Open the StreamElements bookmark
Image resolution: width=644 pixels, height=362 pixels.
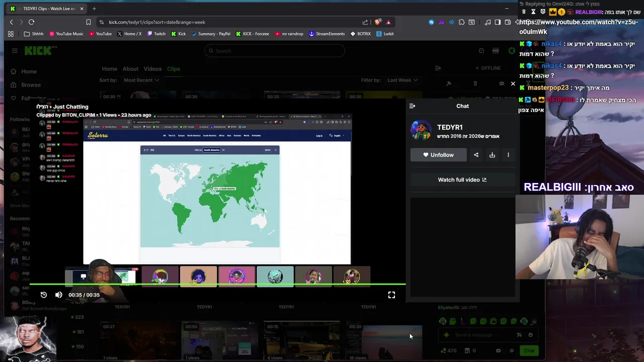[x=327, y=34]
